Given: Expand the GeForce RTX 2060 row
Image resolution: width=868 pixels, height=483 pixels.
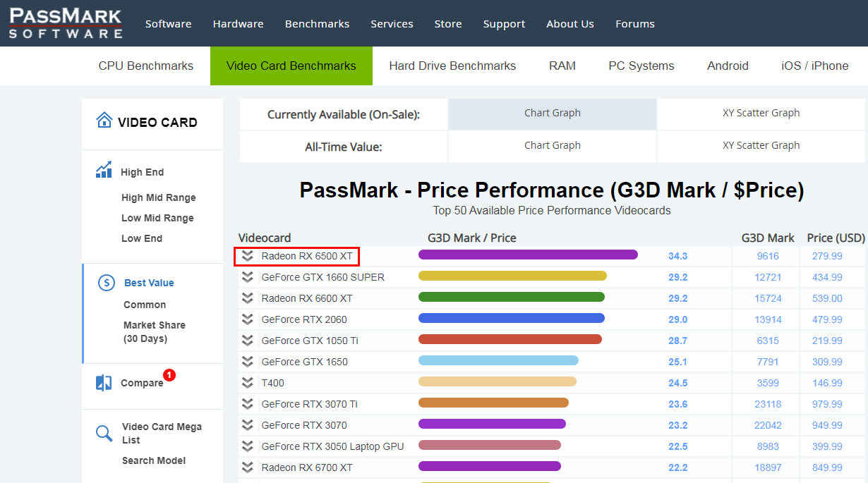Looking at the screenshot, I should tap(247, 319).
